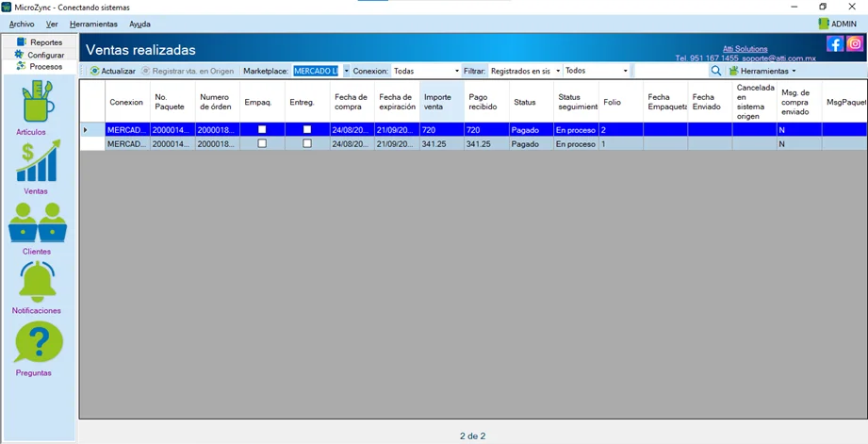Click Registrar vta. en Origen button
This screenshot has height=444, width=868.
188,71
